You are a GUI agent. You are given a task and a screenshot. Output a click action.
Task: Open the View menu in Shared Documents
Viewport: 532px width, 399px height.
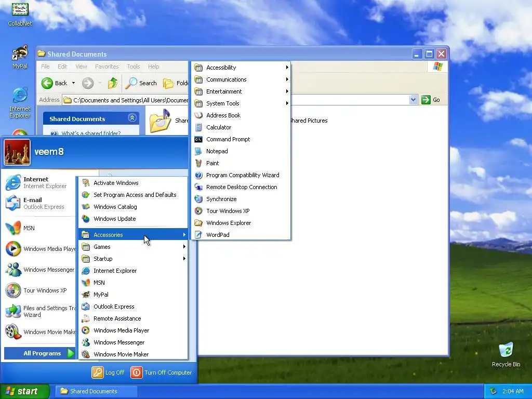point(81,66)
